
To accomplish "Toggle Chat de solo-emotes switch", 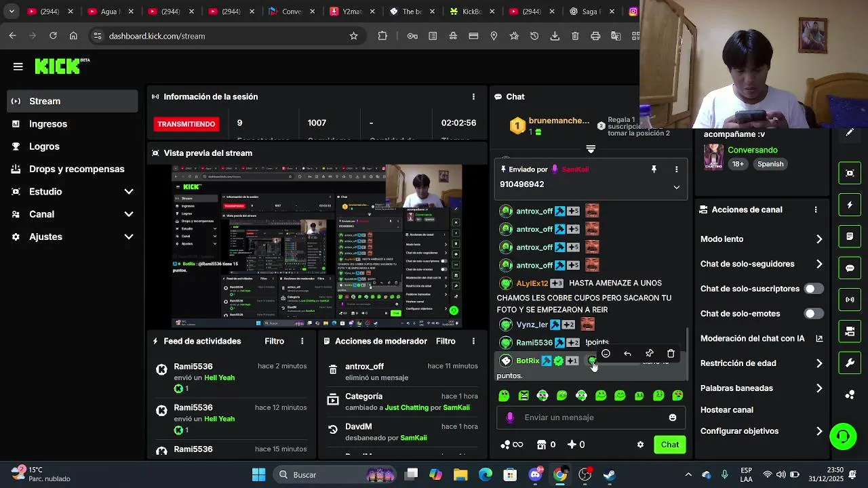I will click(x=813, y=314).
